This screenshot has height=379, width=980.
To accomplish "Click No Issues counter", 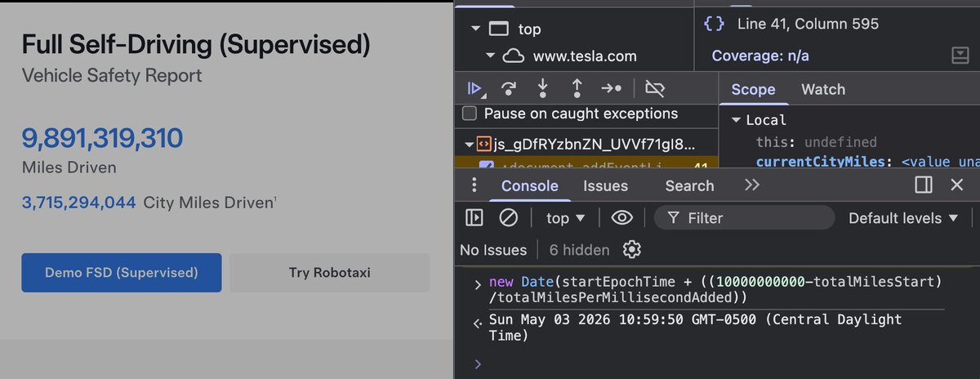I will tap(493, 249).
